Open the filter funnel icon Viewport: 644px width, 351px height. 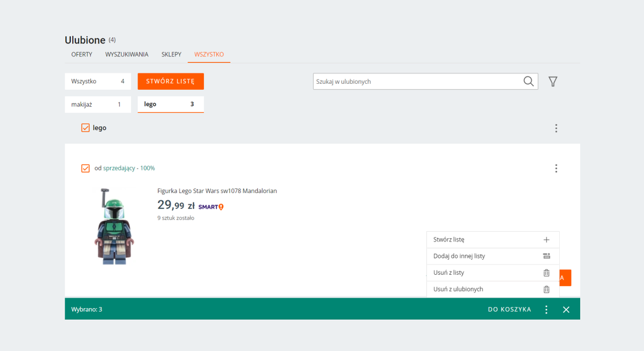(553, 82)
